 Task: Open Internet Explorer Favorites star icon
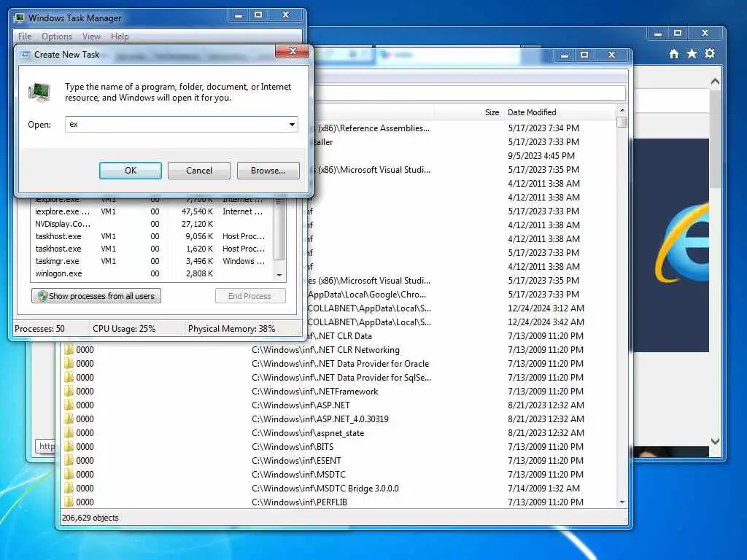click(x=692, y=54)
